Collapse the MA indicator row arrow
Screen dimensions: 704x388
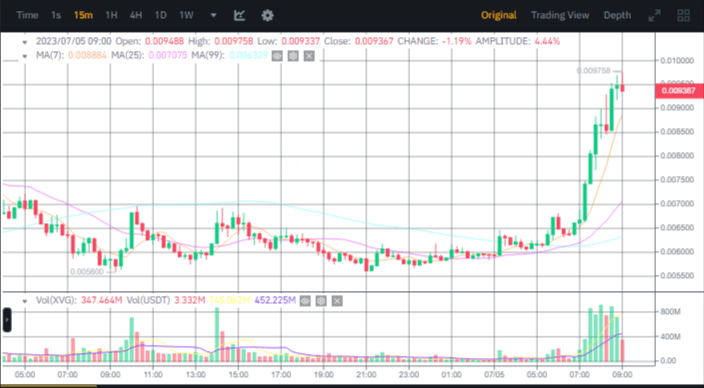click(x=25, y=57)
